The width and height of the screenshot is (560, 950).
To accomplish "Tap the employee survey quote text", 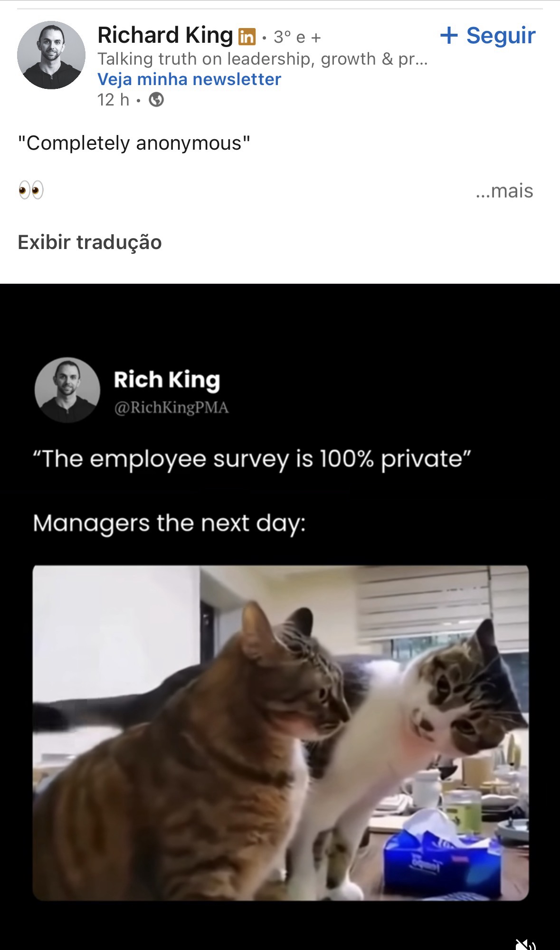I will pyautogui.click(x=252, y=460).
